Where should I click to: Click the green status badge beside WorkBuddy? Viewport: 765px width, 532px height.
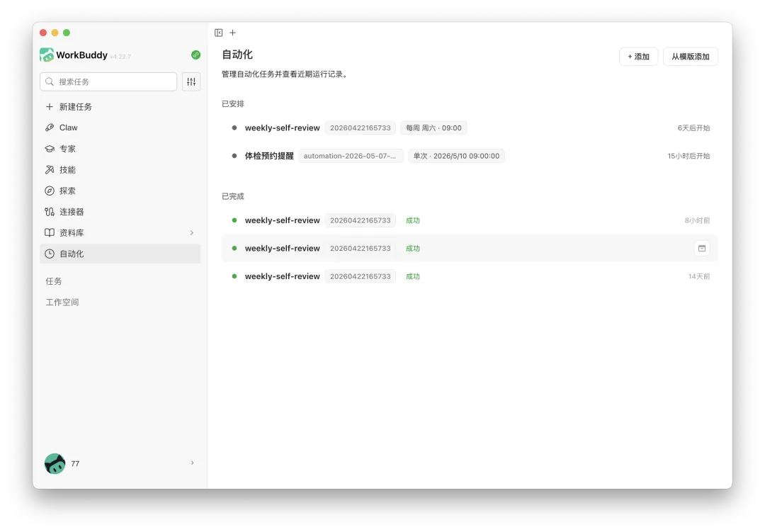tap(195, 55)
